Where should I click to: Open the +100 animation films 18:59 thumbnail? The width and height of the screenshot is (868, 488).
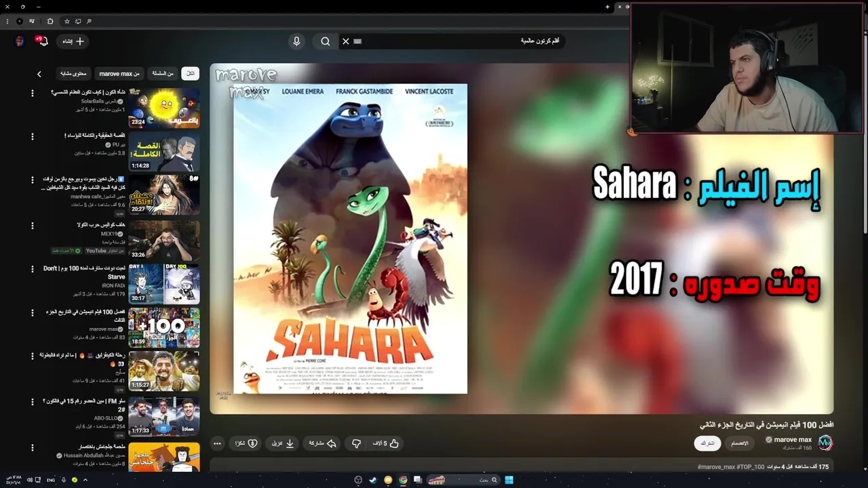click(164, 327)
